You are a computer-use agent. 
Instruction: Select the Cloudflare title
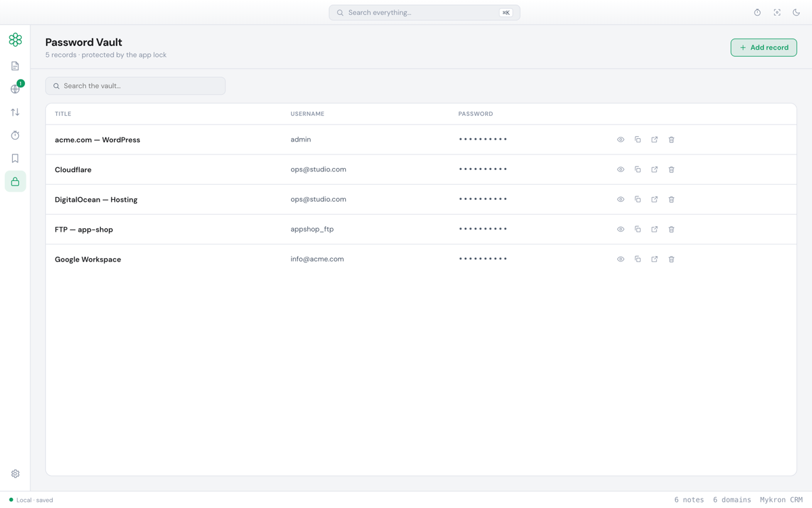coord(73,169)
